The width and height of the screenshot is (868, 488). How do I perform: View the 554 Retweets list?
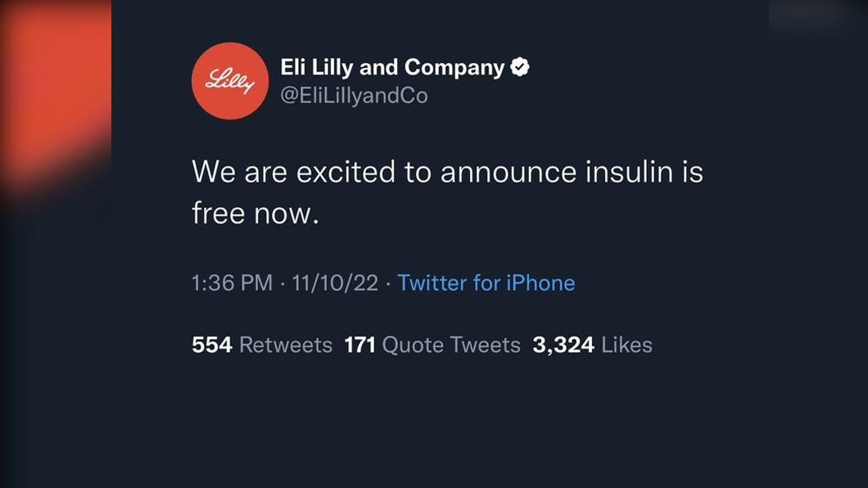point(262,345)
